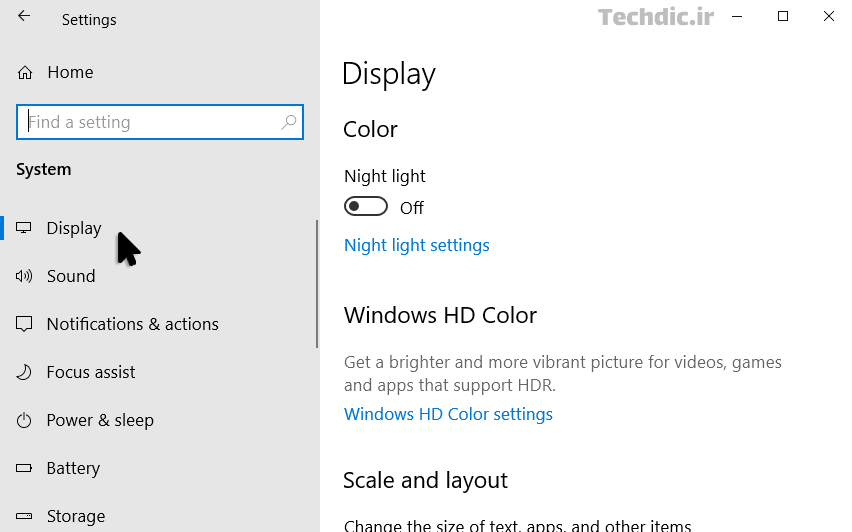Click the sidebar vertical scrollbar
Viewport: 852px width, 532px height.
317,284
